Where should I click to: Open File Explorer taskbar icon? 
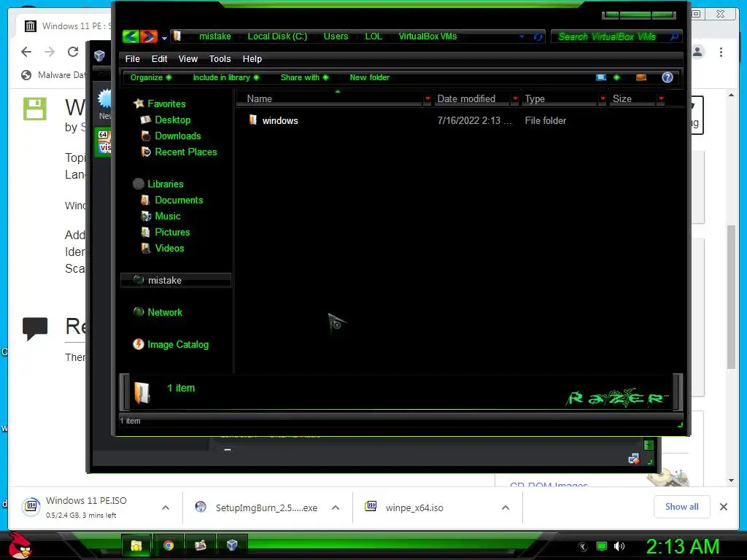click(x=136, y=545)
